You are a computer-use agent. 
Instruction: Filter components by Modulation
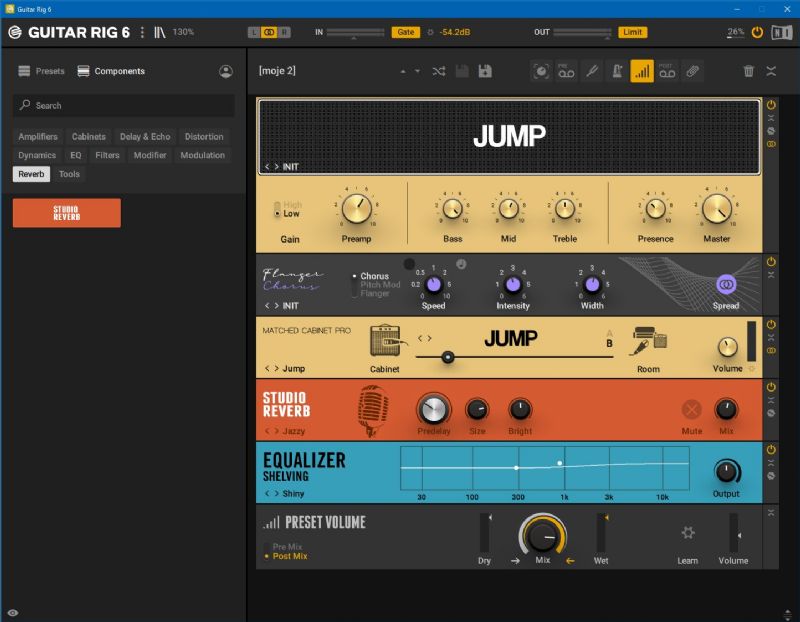203,155
